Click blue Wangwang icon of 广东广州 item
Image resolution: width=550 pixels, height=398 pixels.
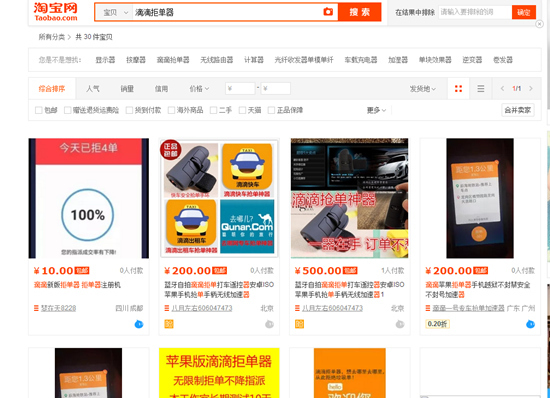[530, 324]
